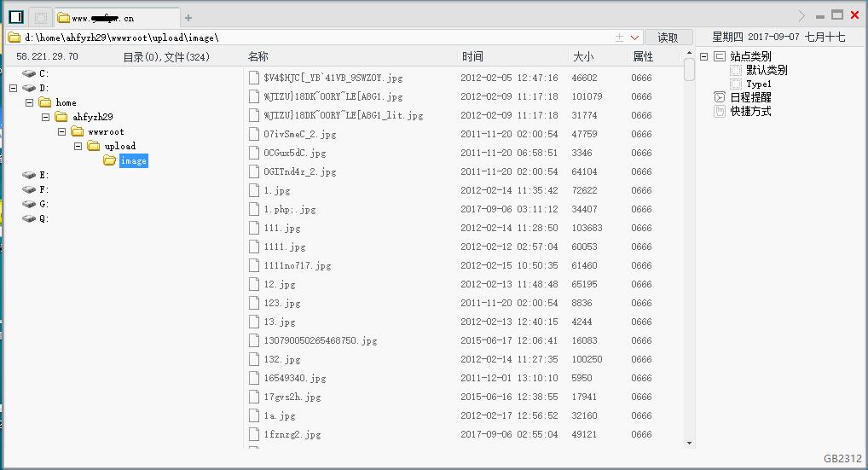Click file icon of 1.jpg
The image size is (868, 470).
[x=254, y=190]
